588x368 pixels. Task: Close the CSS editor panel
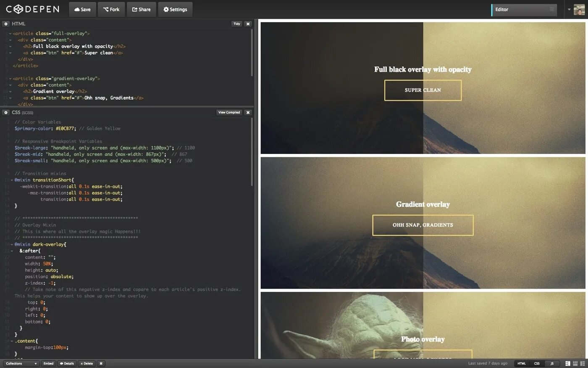coord(248,112)
